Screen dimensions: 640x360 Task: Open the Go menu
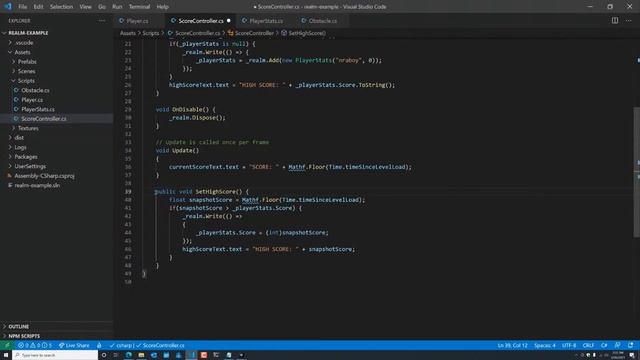pyautogui.click(x=102, y=7)
